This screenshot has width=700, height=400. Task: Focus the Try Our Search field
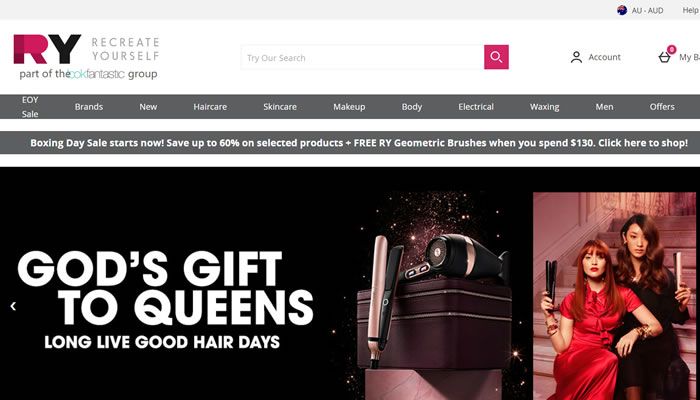(362, 57)
